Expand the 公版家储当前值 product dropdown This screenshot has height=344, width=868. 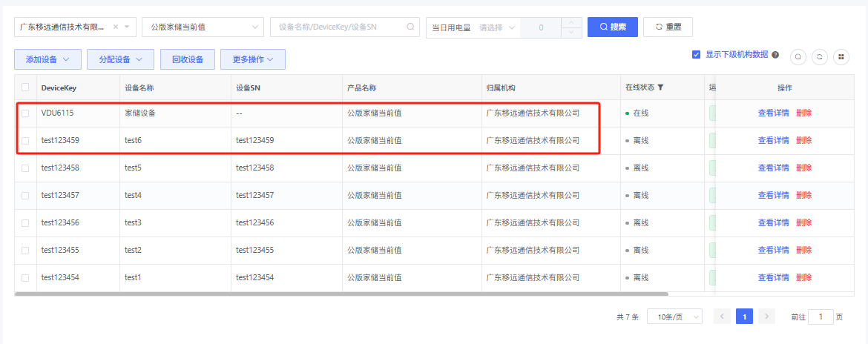click(x=256, y=27)
